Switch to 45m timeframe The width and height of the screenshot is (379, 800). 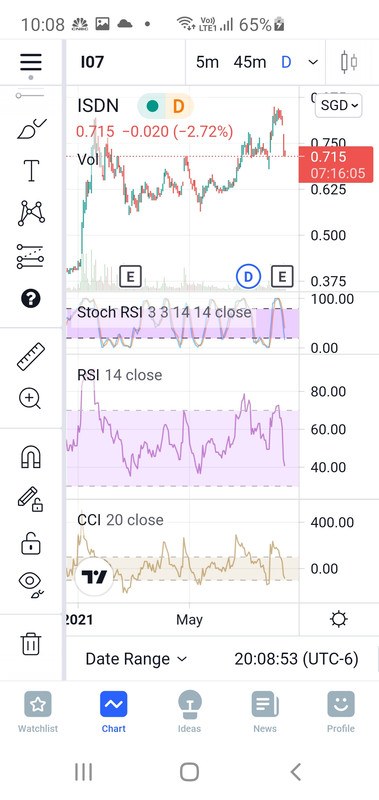click(250, 62)
